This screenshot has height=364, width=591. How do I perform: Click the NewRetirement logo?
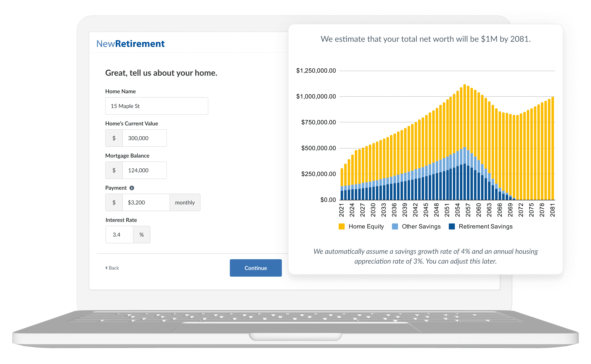pos(130,44)
